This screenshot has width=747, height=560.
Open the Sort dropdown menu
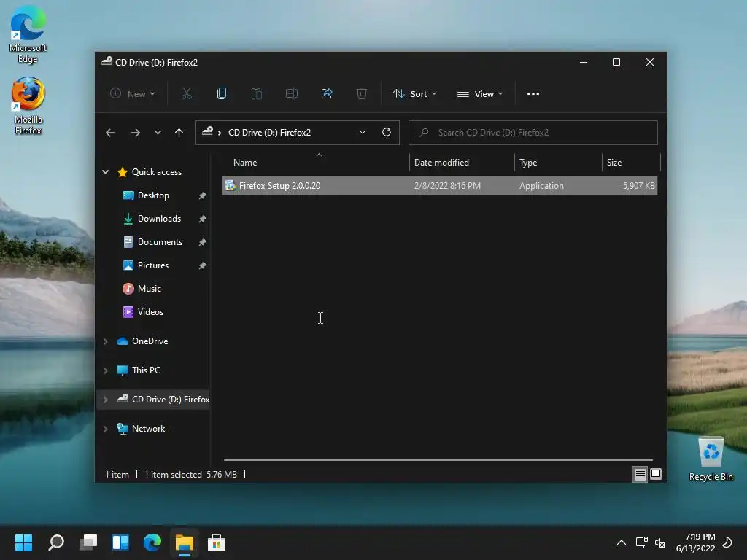pyautogui.click(x=414, y=94)
